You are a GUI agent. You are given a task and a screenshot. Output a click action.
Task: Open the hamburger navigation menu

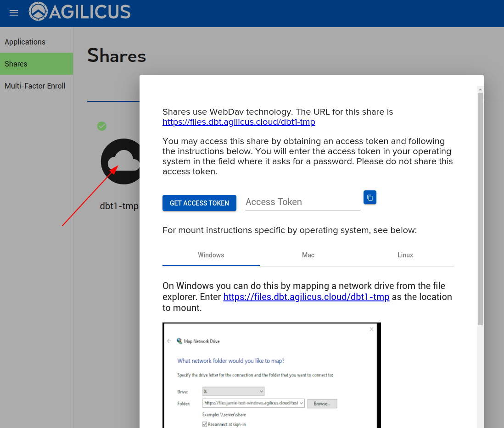(x=14, y=13)
